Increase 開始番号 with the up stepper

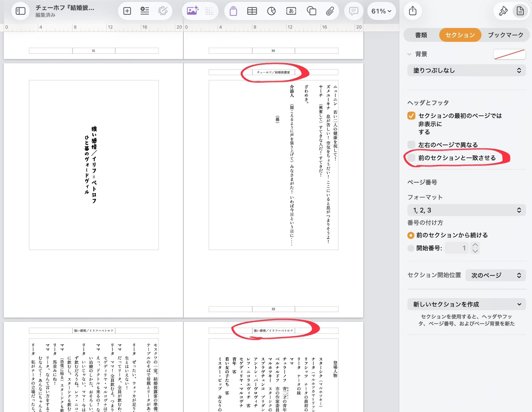click(475, 245)
